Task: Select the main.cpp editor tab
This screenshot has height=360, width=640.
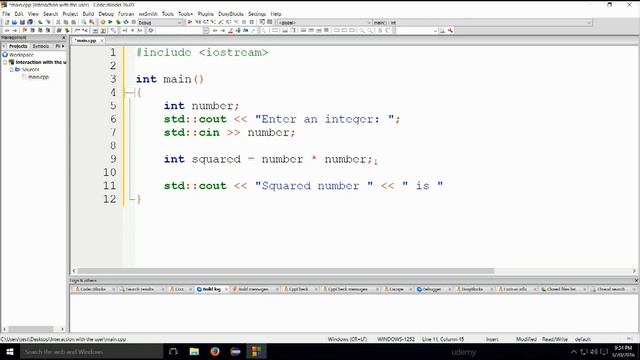Action: coord(86,40)
